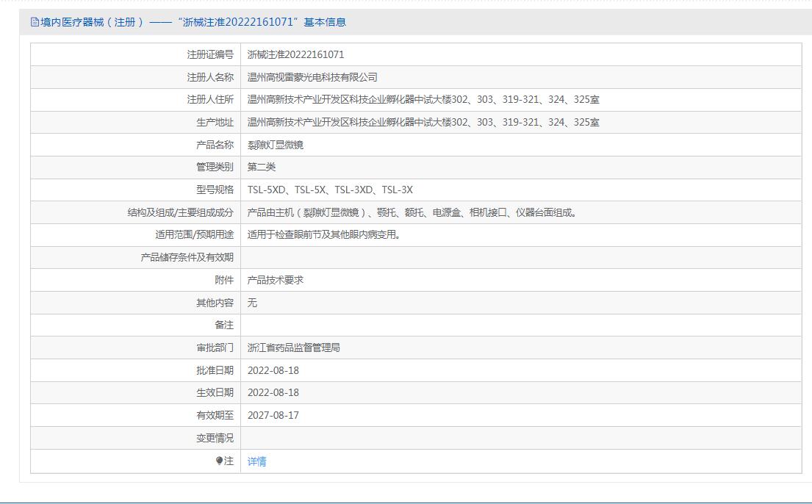This screenshot has height=504, width=812.
Task: Click the 审批部门 label
Action: coord(215,348)
